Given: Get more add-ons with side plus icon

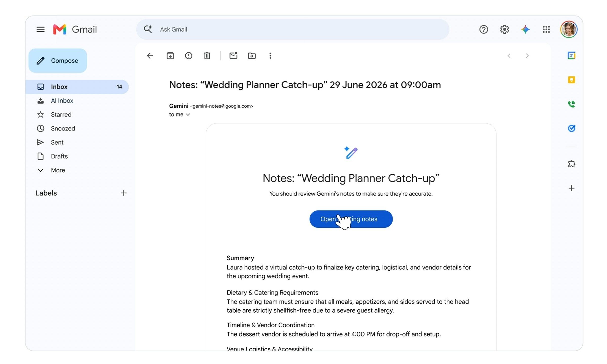Looking at the screenshot, I should pos(571,188).
